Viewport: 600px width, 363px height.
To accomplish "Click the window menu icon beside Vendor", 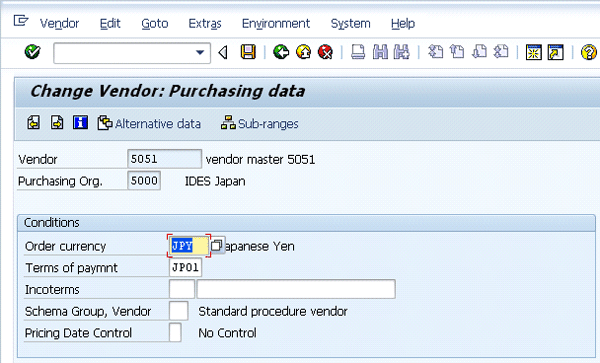I will (x=21, y=21).
